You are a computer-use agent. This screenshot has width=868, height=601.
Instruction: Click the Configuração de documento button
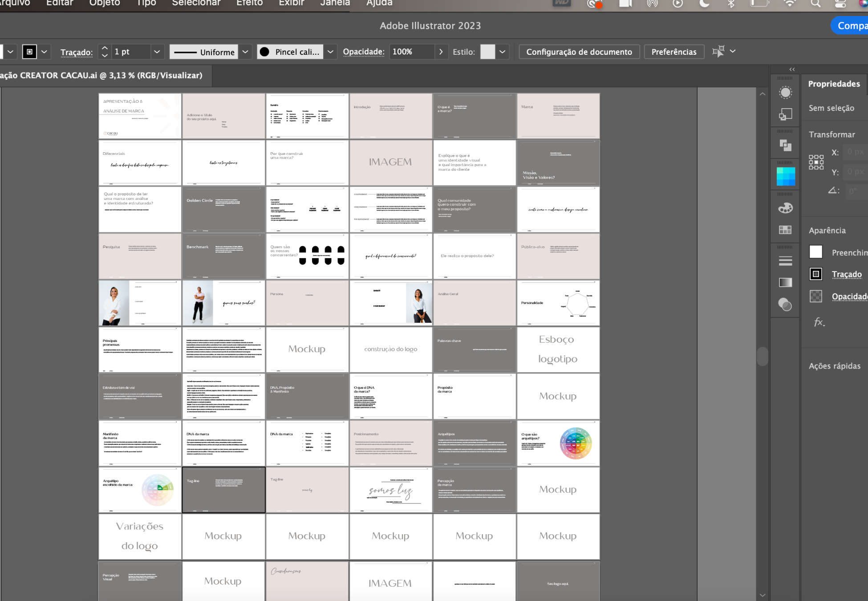click(x=579, y=52)
